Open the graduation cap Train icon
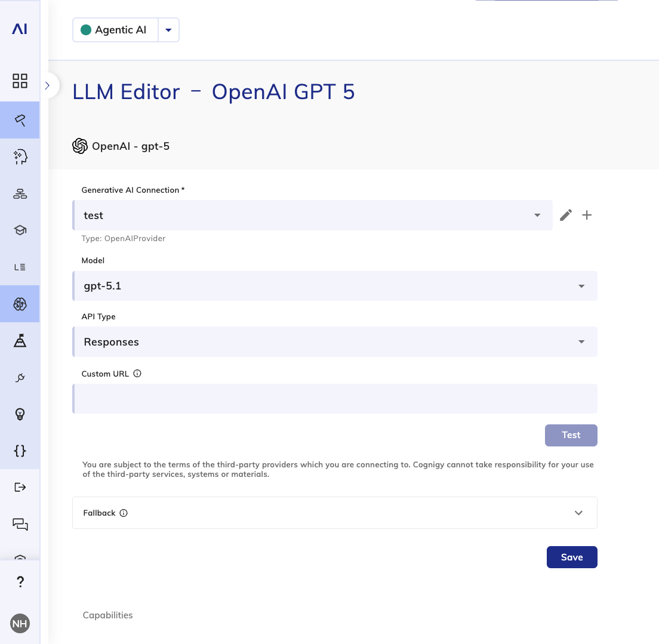 pyautogui.click(x=20, y=230)
